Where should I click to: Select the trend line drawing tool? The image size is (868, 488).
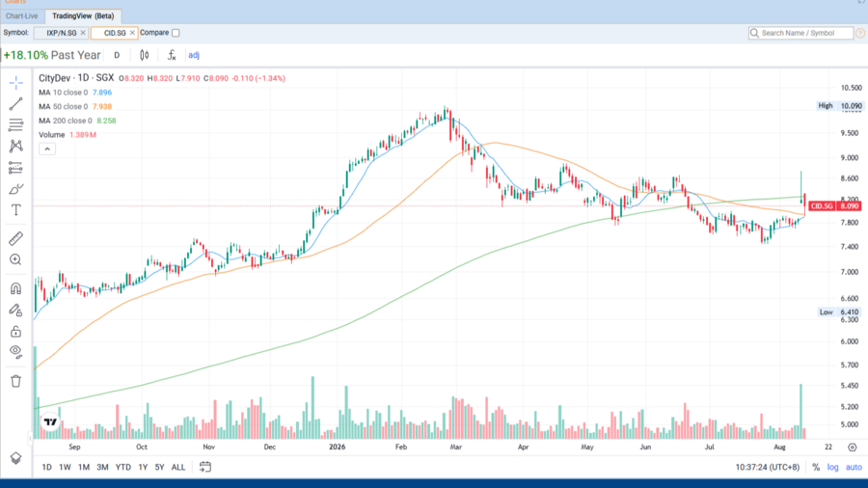coord(15,104)
